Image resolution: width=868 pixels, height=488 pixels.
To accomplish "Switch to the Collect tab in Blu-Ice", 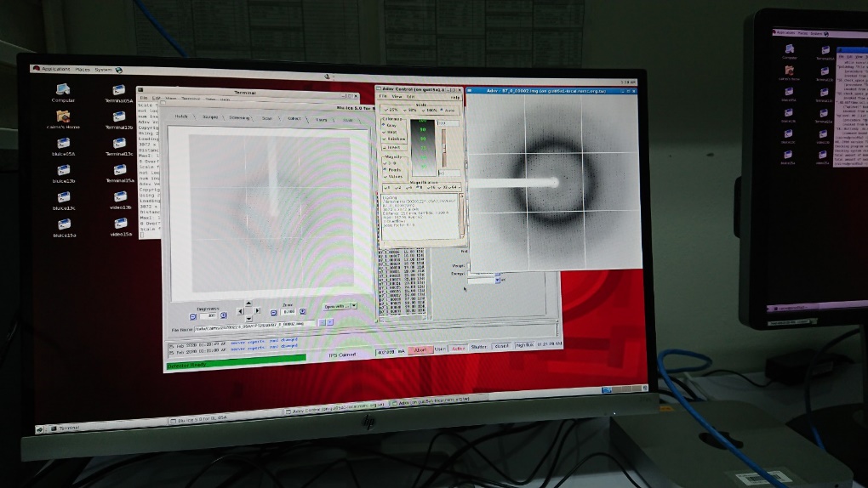I will tap(294, 119).
